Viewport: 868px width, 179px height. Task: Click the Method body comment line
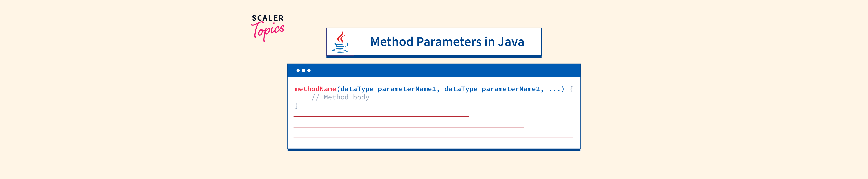340,98
